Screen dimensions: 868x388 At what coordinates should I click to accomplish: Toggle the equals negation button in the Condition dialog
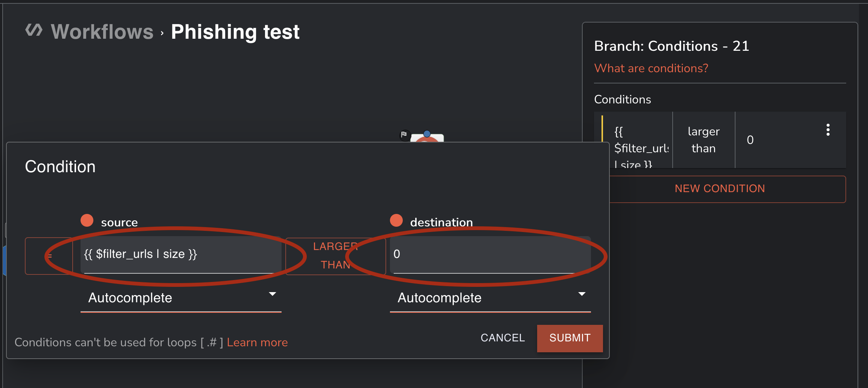(49, 256)
